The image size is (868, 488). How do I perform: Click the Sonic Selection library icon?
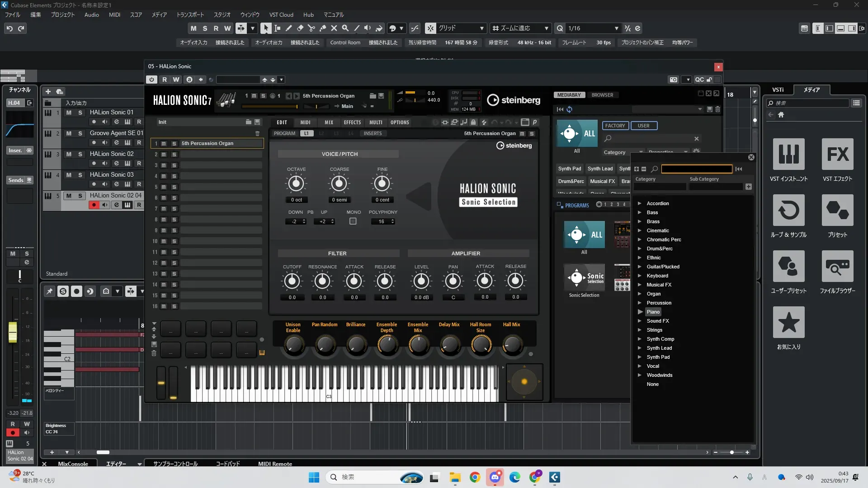(x=584, y=277)
